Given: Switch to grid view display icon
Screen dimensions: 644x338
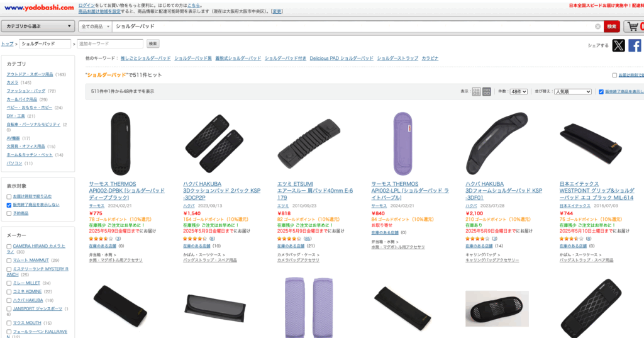Looking at the screenshot, I should [x=487, y=92].
